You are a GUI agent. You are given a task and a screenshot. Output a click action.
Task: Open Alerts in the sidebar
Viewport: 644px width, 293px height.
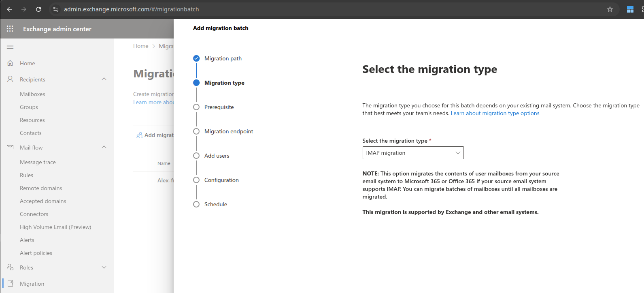[27, 240]
